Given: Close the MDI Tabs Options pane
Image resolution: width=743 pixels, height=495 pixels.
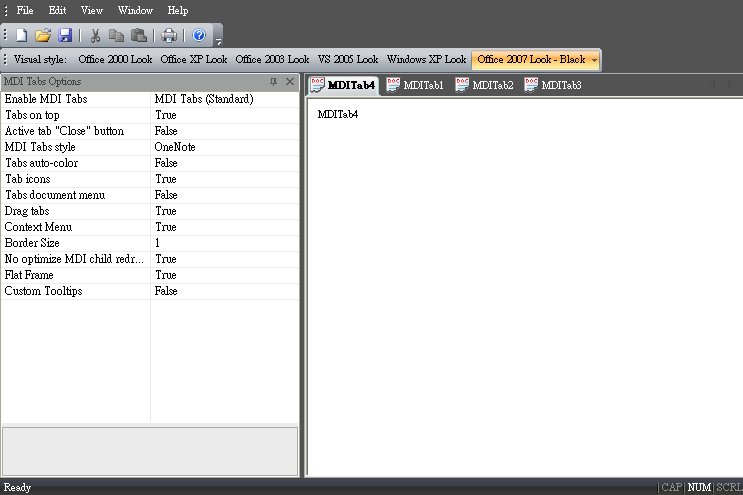Looking at the screenshot, I should click(290, 81).
